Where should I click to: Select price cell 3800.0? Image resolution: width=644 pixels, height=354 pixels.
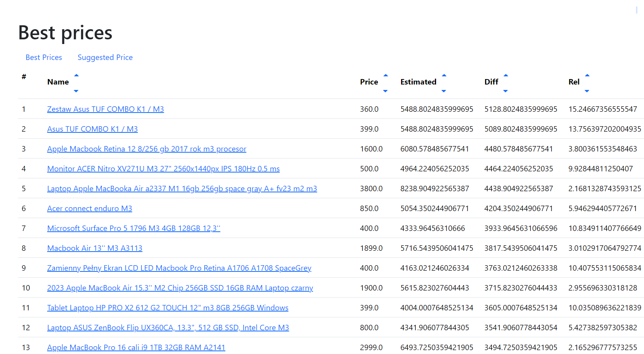371,188
